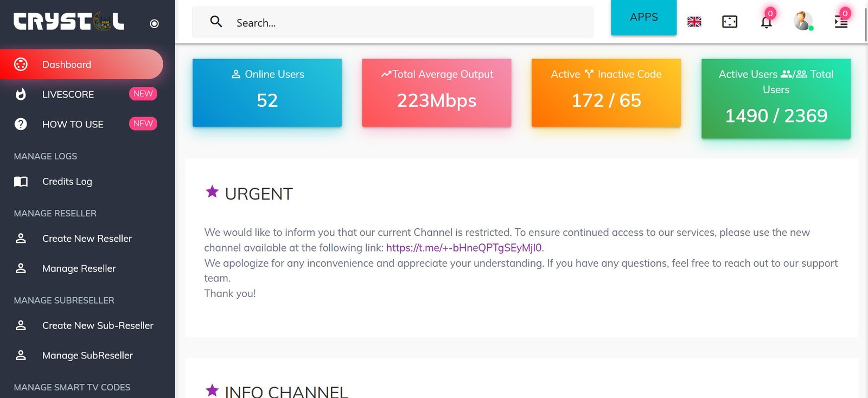Follow the t.me channel link

tap(463, 248)
